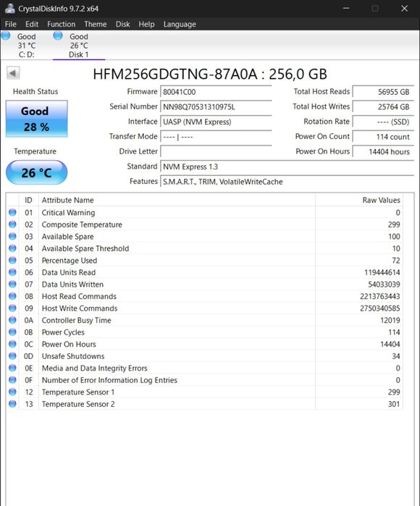Open the Theme menu

click(x=96, y=24)
